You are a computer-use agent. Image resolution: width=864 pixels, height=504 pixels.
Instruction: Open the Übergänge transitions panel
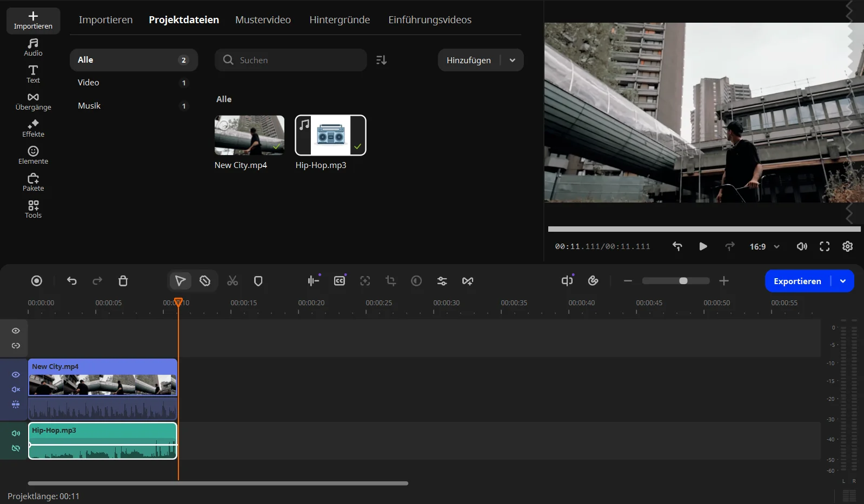click(x=33, y=101)
